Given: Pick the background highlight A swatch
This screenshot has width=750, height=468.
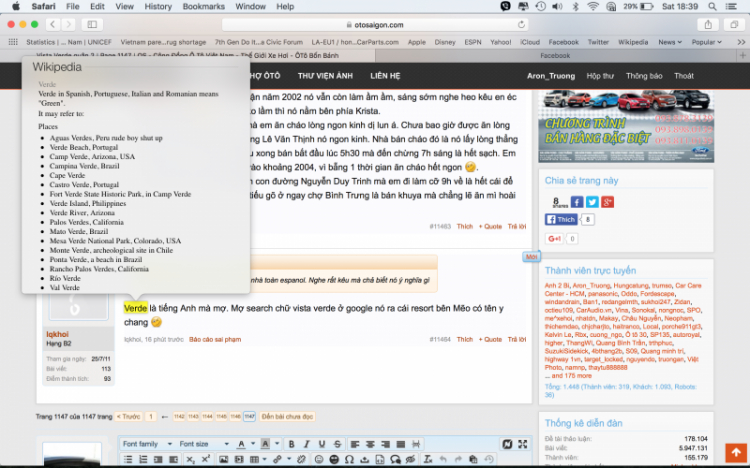Looking at the screenshot, I should pos(265,444).
